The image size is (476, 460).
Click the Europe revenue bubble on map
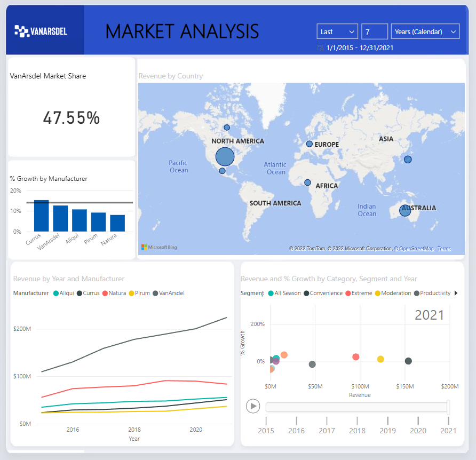click(x=310, y=144)
